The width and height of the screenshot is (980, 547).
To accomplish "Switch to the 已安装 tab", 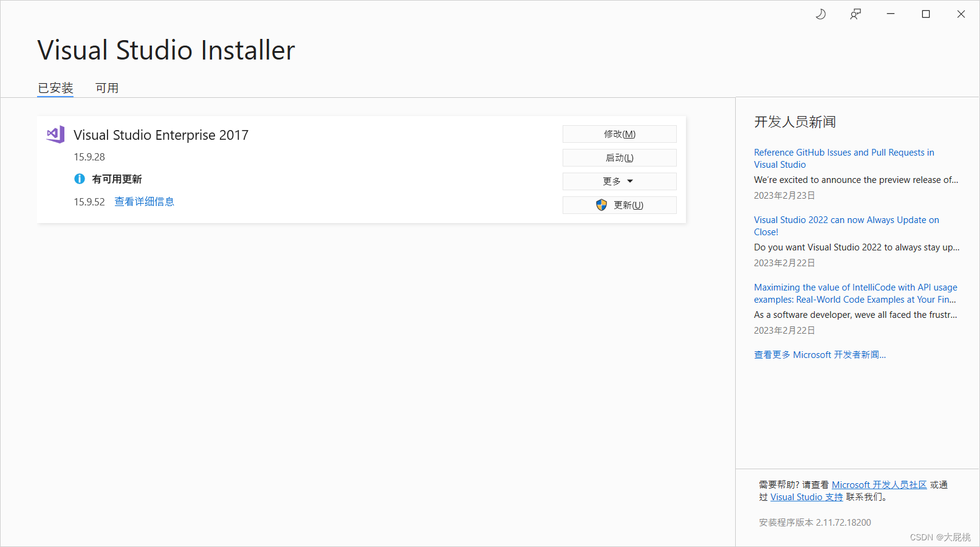I will tap(55, 88).
